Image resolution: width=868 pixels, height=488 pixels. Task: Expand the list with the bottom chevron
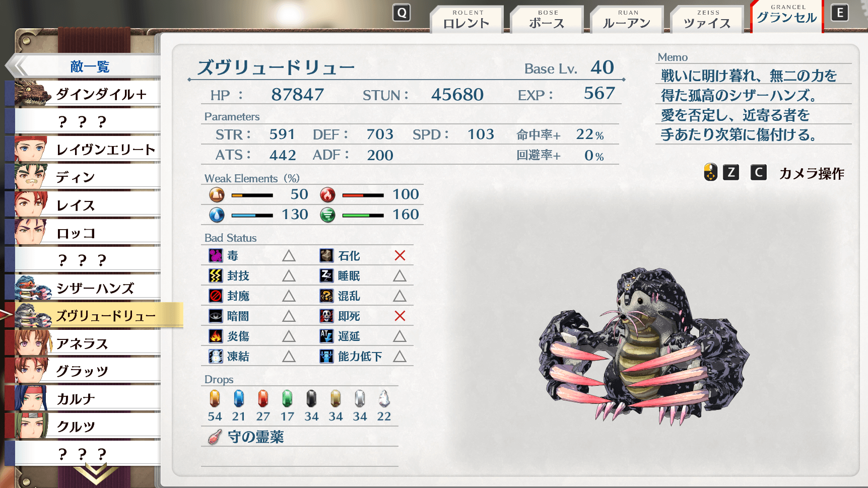pyautogui.click(x=95, y=474)
